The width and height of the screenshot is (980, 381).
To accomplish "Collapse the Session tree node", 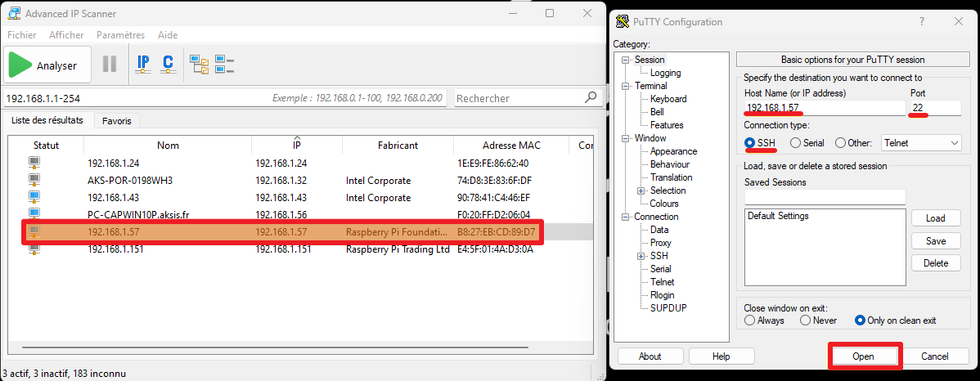I will click(624, 60).
